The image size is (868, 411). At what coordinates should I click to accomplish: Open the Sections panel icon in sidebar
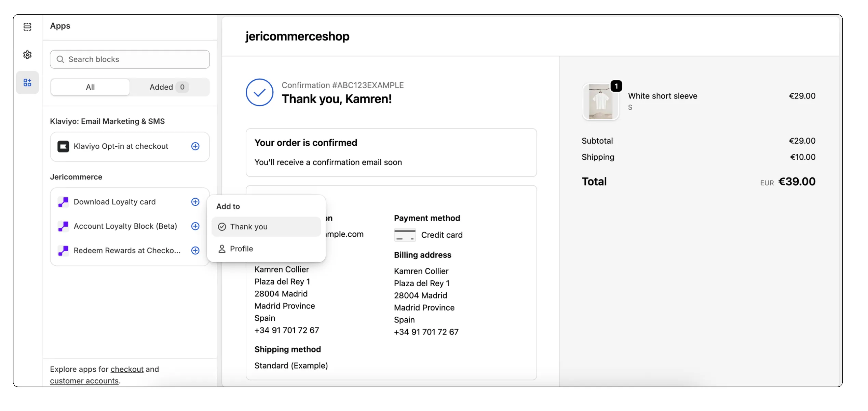point(27,27)
